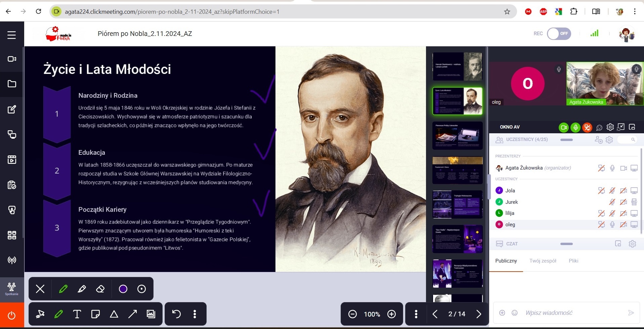Toggle Agata Żukowska's camera icon in list
Viewport: 644px width, 329px height.
click(624, 168)
